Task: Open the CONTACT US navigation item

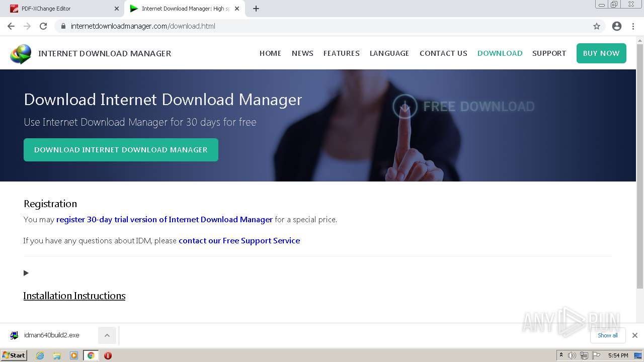Action: [x=443, y=53]
